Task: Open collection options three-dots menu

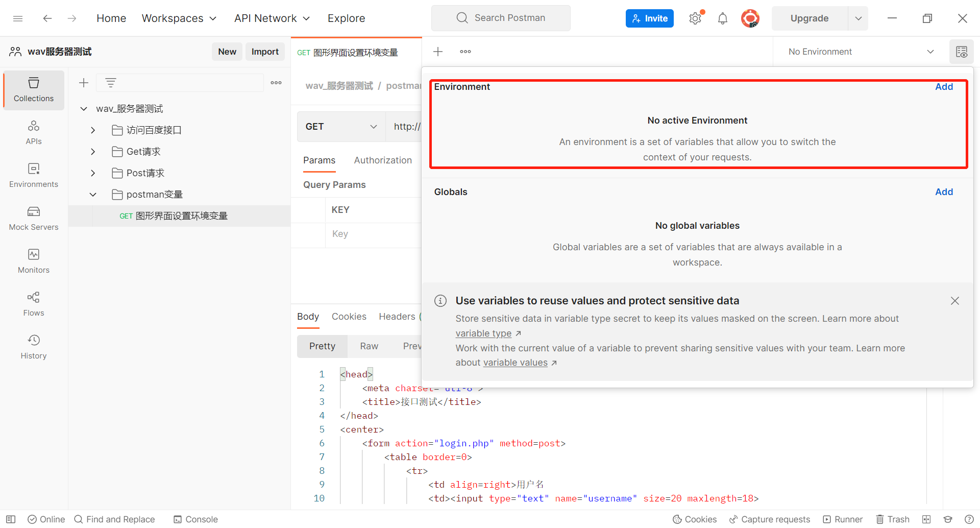Action: click(x=276, y=83)
